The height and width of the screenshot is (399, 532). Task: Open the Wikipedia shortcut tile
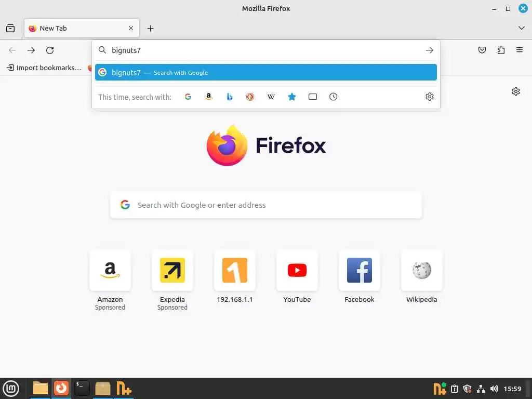pyautogui.click(x=422, y=270)
